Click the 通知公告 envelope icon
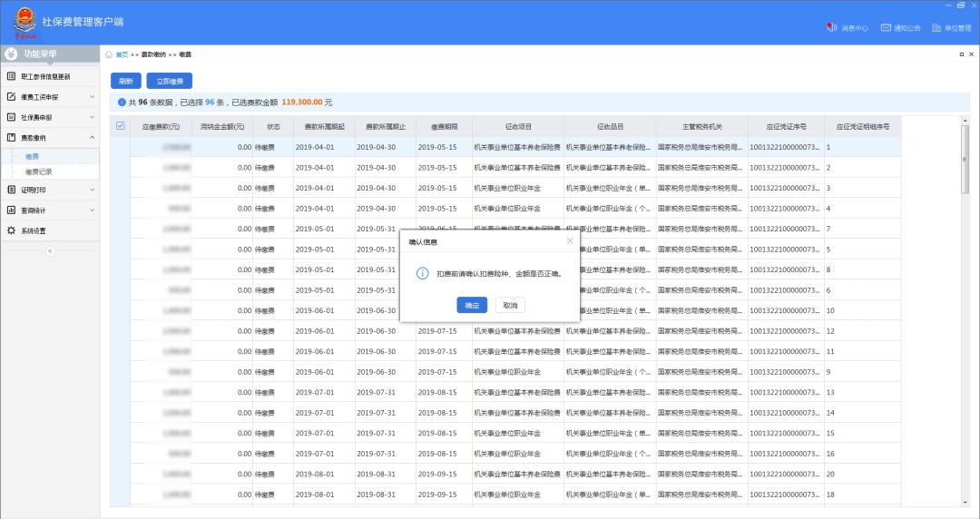This screenshot has height=519, width=980. tap(886, 28)
